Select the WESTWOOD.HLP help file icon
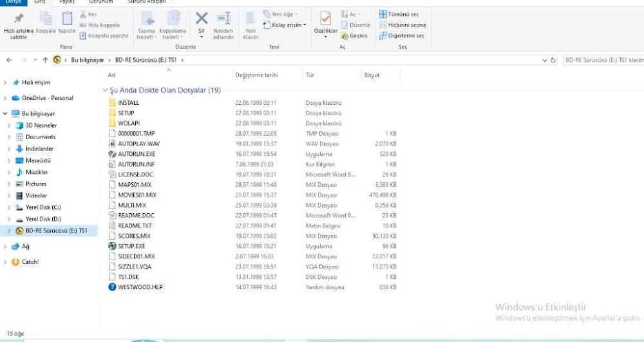644x342 pixels. (x=112, y=287)
